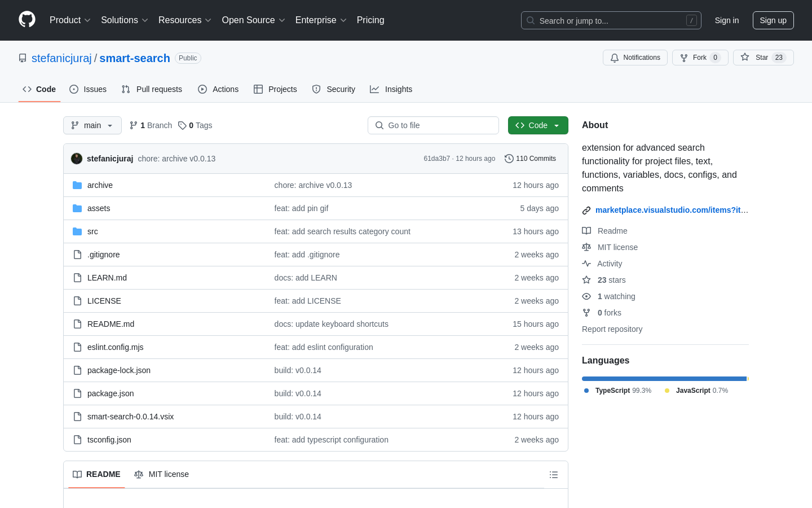Expand the main branch dropdown
This screenshot has height=508, width=812.
pyautogui.click(x=92, y=125)
